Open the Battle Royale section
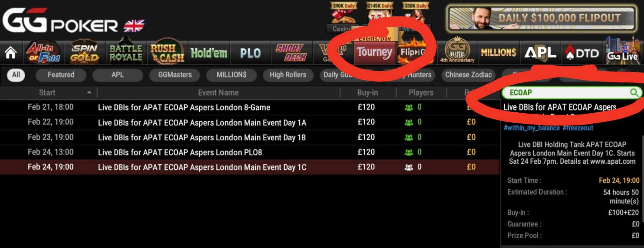644x248 pixels. (126, 53)
